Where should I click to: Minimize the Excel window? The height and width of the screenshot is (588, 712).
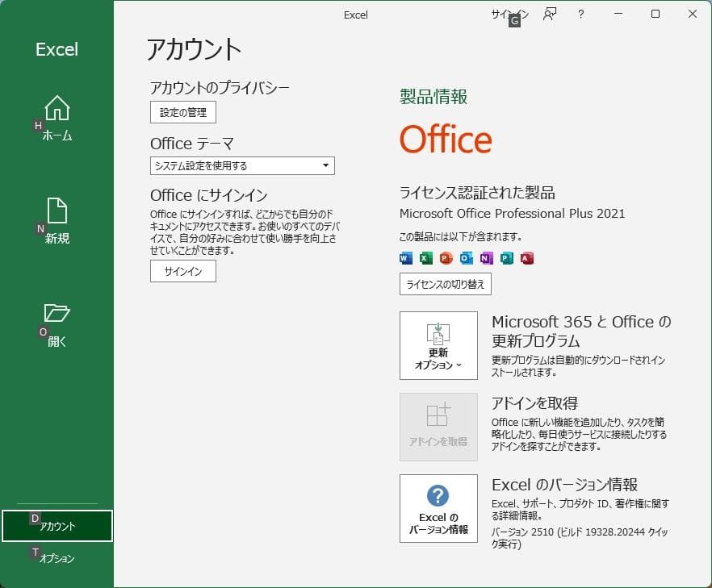tap(618, 14)
